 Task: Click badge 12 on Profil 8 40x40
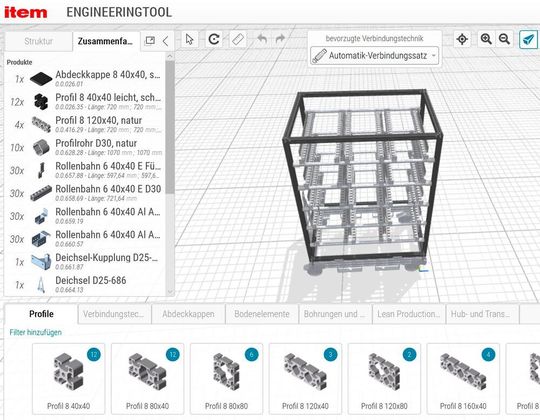coord(94,355)
